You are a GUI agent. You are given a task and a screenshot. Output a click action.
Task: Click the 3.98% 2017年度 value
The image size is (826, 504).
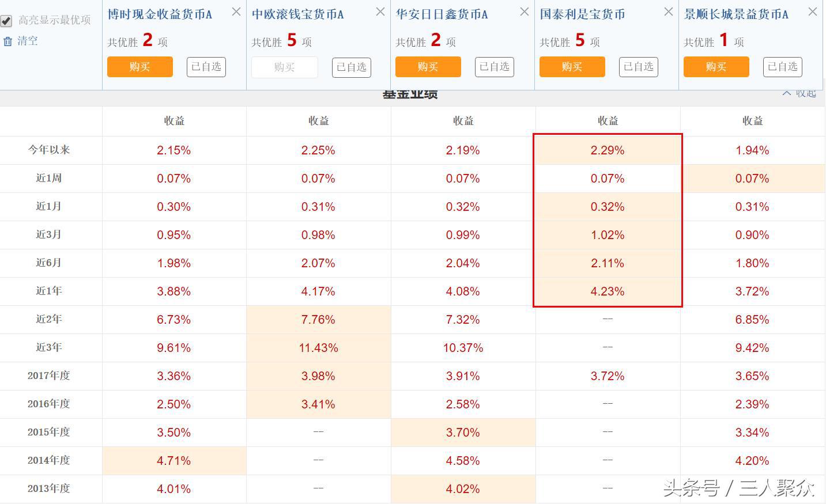pyautogui.click(x=318, y=376)
